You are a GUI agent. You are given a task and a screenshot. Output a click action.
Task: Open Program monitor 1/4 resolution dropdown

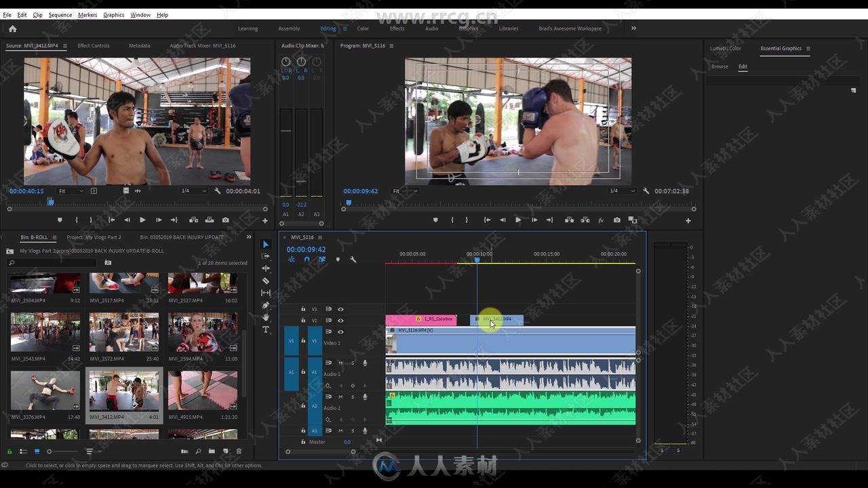tap(623, 191)
